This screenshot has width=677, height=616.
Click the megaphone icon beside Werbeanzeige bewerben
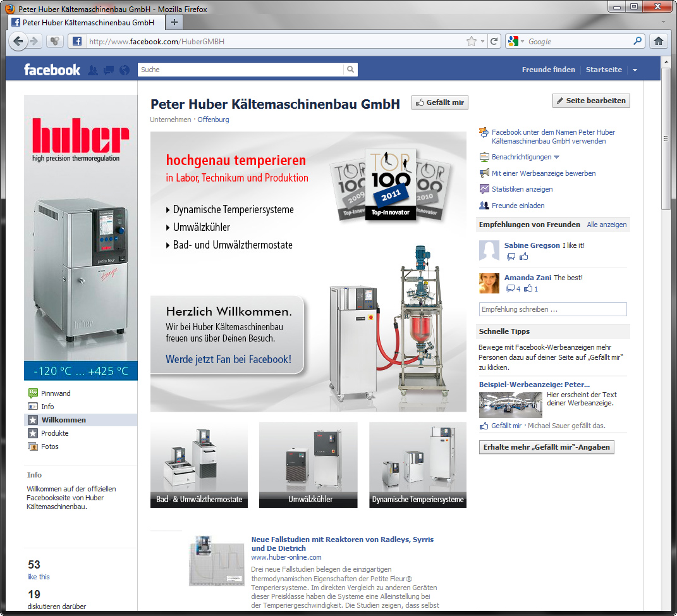[x=484, y=173]
